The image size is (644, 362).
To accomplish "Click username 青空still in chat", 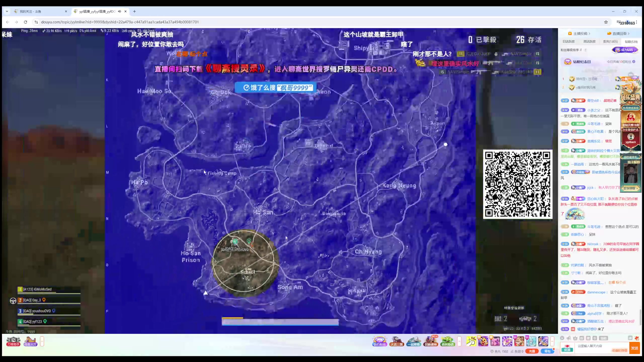I will tap(593, 101).
